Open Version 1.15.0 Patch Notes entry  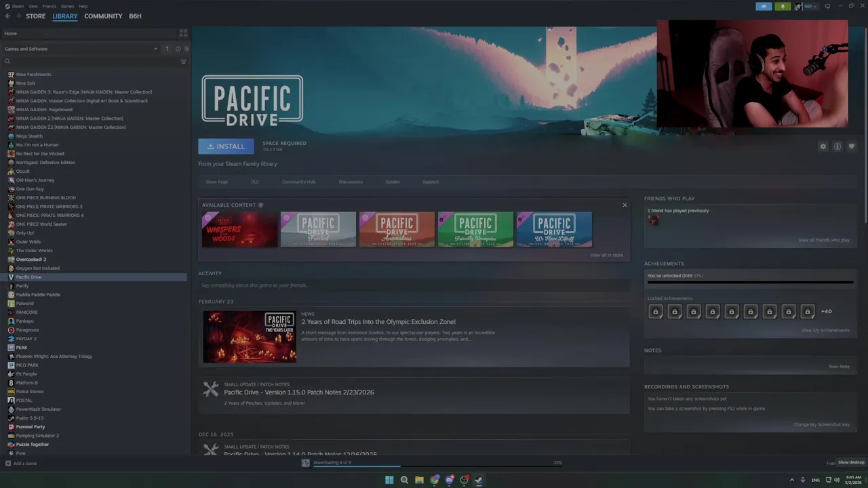coord(299,392)
